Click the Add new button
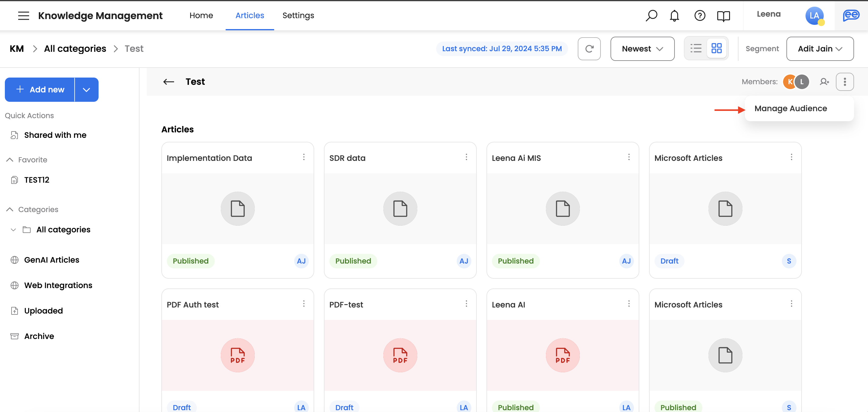This screenshot has height=412, width=868. 40,90
